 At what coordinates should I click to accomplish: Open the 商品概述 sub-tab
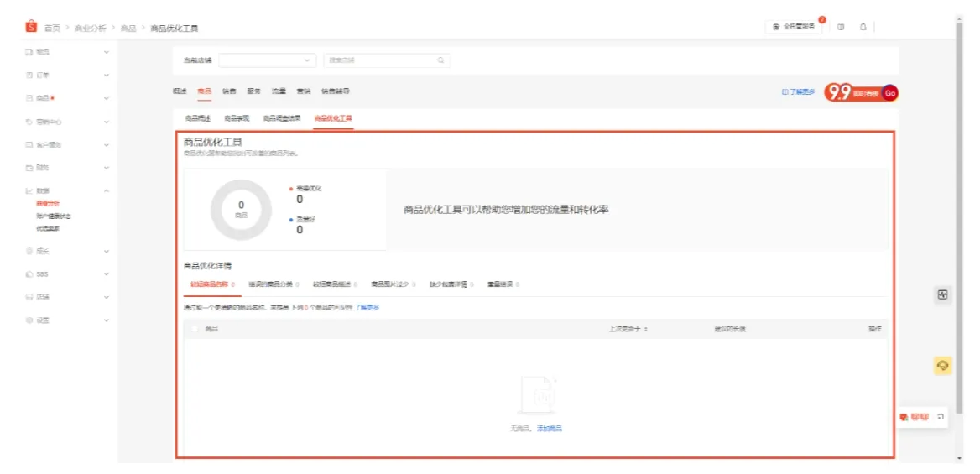pos(197,118)
